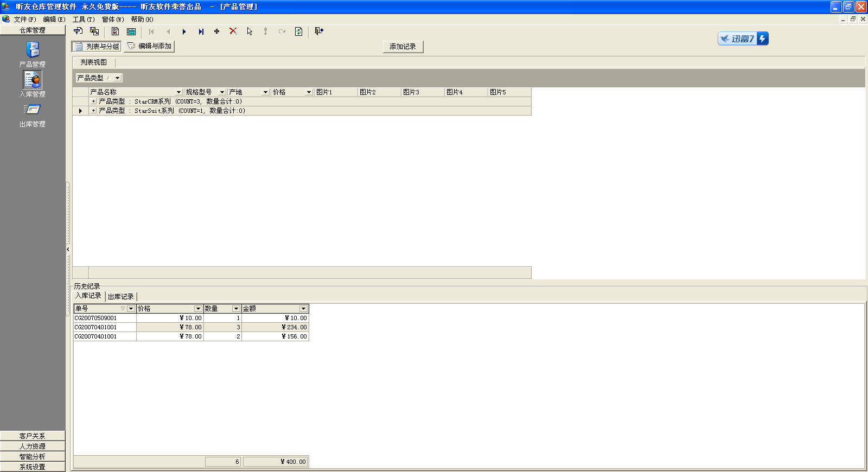Go to first record navigation icon
This screenshot has width=868, height=472.
click(x=151, y=31)
